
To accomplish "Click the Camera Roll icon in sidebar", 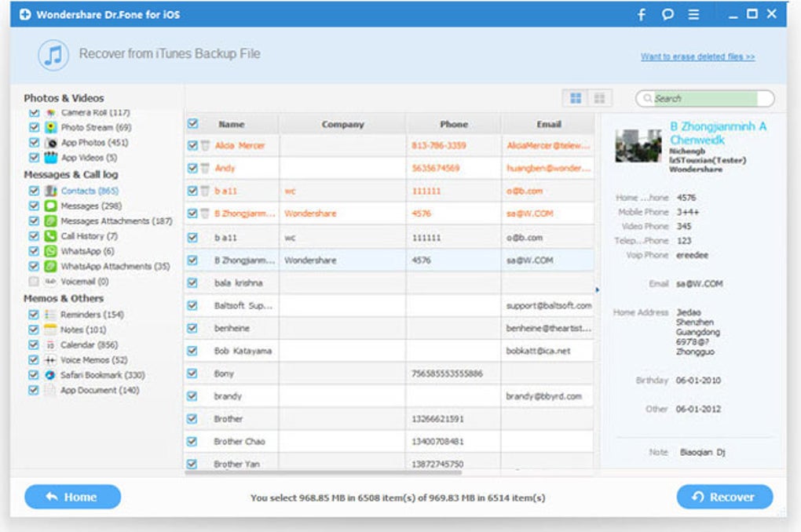I will coord(49,111).
